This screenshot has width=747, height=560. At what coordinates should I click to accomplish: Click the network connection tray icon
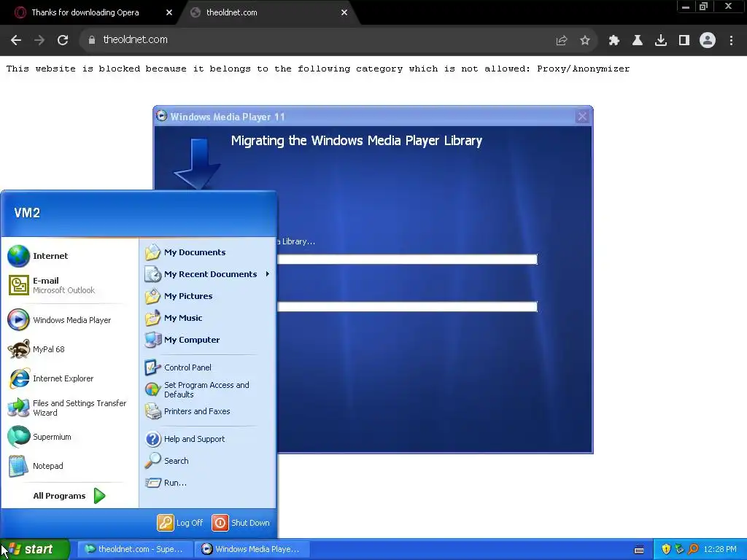[679, 550]
